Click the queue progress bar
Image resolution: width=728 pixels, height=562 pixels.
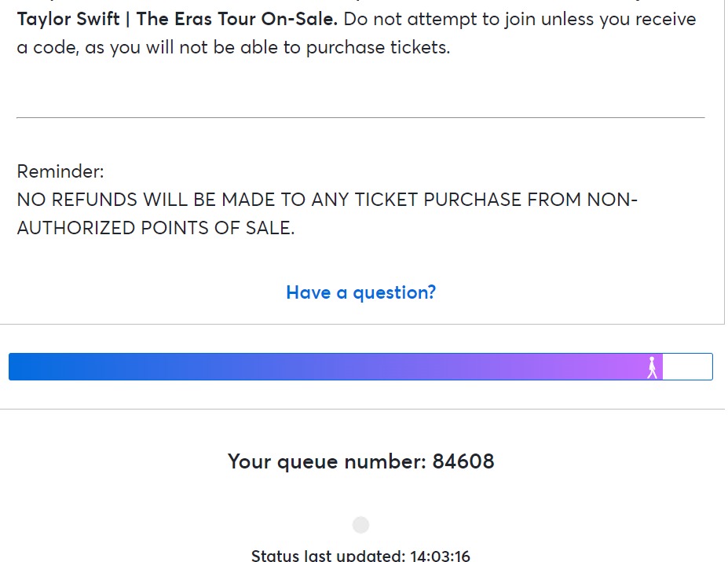coord(360,365)
